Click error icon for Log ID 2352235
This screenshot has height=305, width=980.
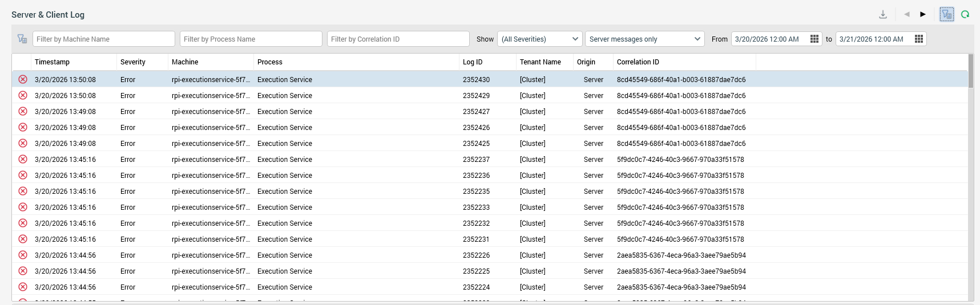coord(23,191)
